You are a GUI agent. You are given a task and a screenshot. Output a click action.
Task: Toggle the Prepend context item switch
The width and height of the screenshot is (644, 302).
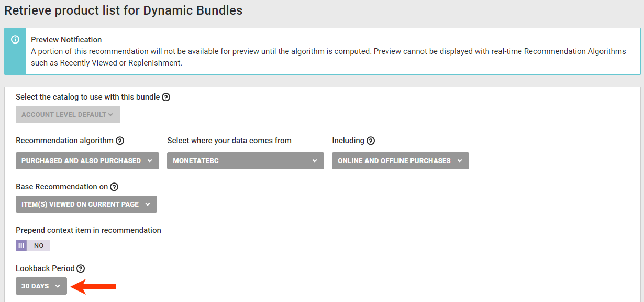point(33,245)
